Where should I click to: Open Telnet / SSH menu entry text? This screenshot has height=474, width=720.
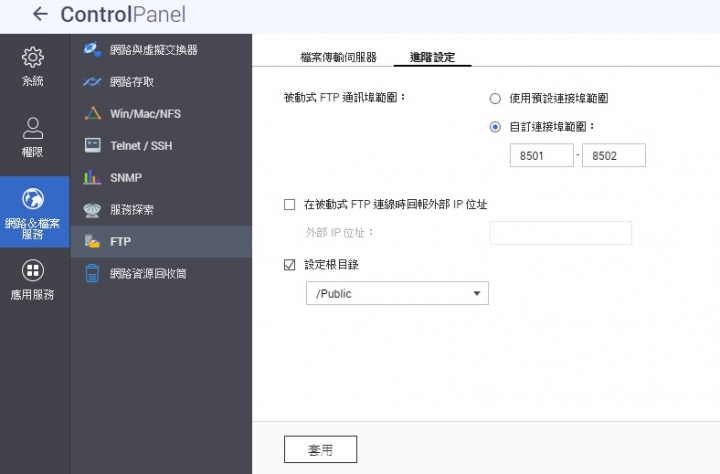(141, 146)
